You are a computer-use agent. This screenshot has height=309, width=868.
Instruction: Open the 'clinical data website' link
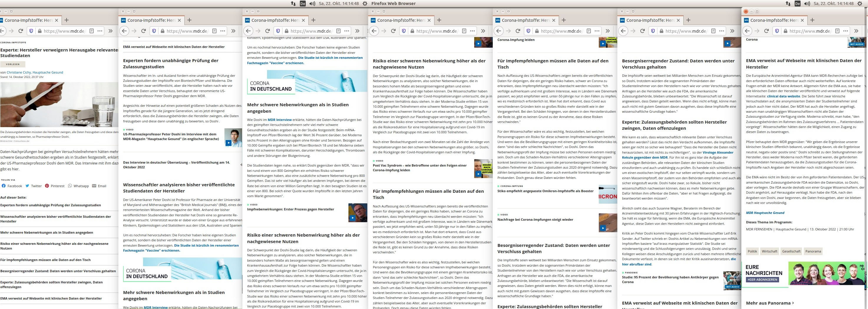[x=783, y=96]
